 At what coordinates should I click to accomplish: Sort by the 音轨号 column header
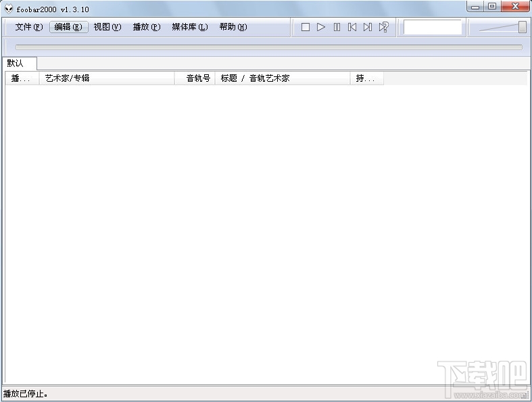[x=195, y=78]
